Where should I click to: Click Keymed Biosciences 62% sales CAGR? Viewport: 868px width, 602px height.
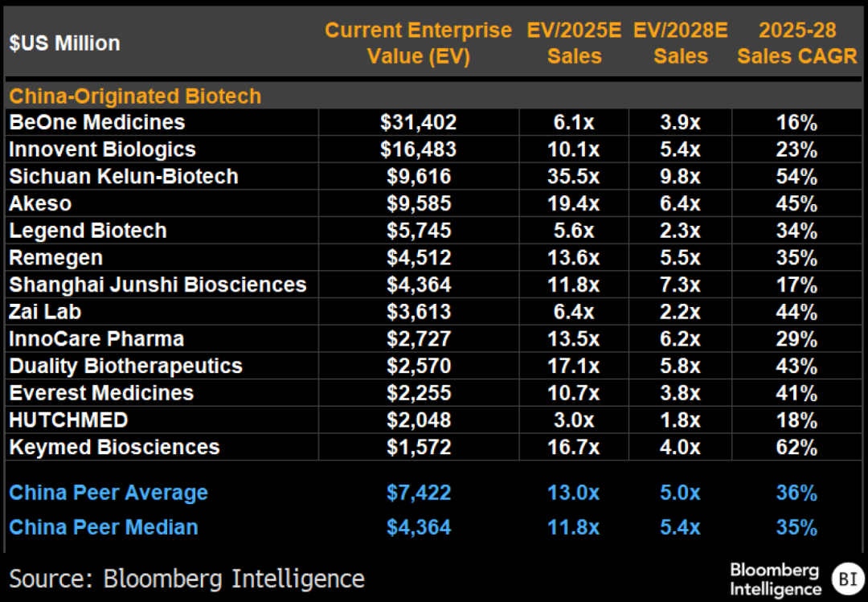[796, 448]
